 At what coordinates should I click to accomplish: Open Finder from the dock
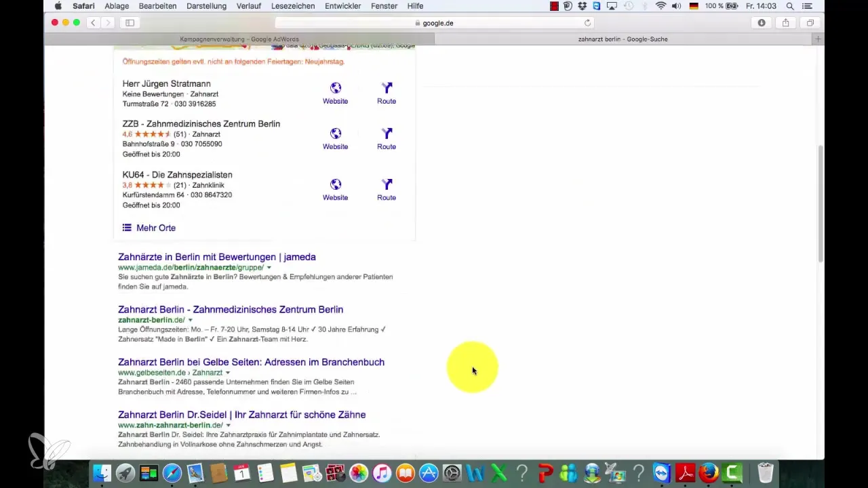point(102,472)
